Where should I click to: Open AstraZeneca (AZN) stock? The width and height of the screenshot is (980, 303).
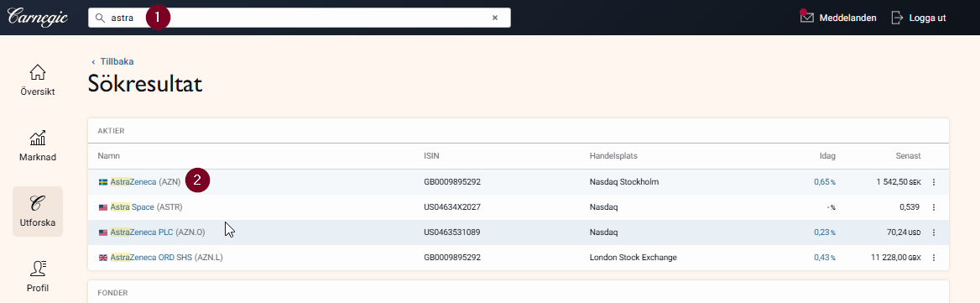[x=145, y=182]
